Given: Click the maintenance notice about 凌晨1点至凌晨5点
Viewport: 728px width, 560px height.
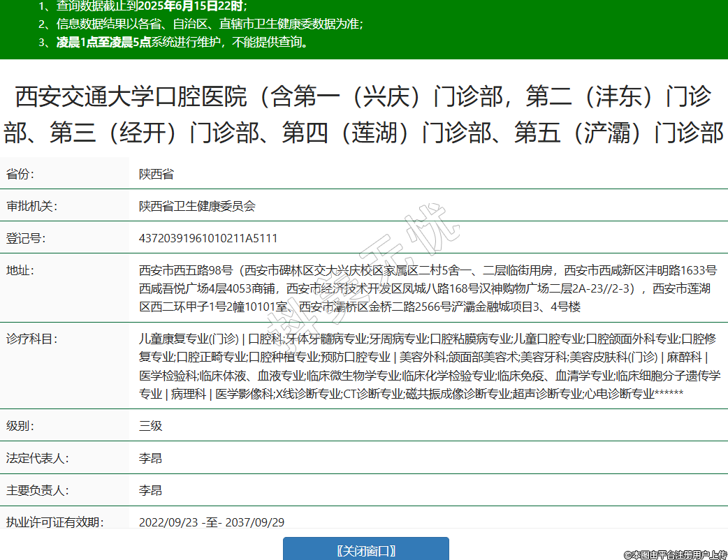Looking at the screenshot, I should 182,42.
